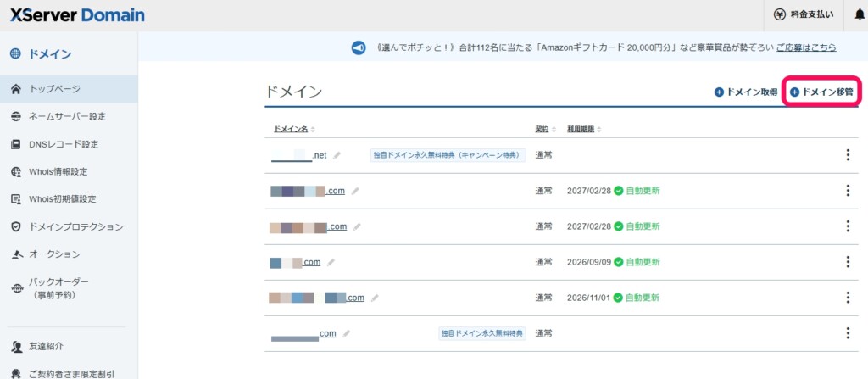The height and width of the screenshot is (379, 868).
Task: Click 自動更新 status in the 2026/11/01 row
Action: 637,298
